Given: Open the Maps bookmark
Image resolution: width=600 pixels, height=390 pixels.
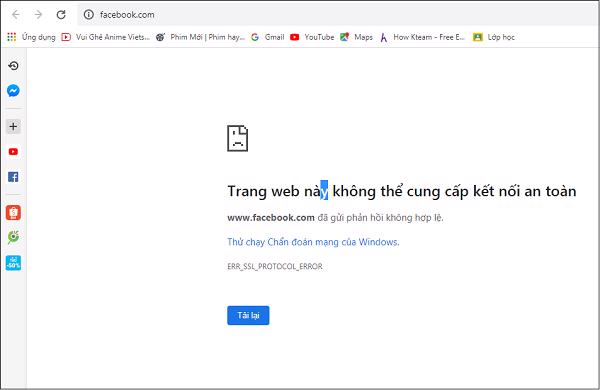Looking at the screenshot, I should (356, 37).
